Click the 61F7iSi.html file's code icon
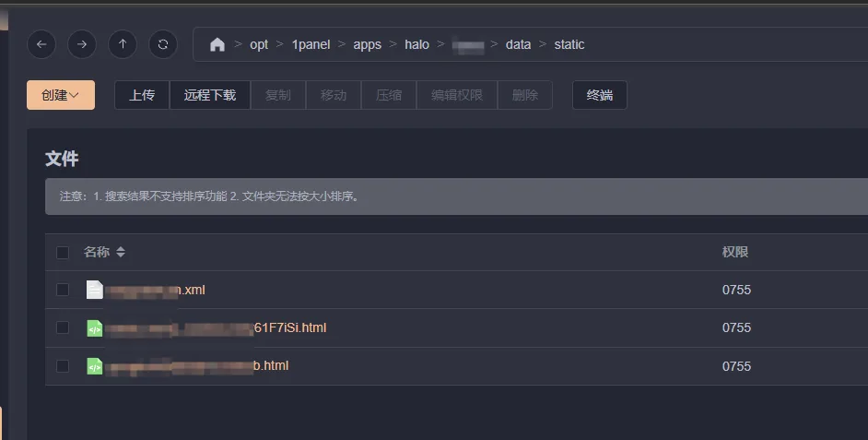 click(x=95, y=328)
